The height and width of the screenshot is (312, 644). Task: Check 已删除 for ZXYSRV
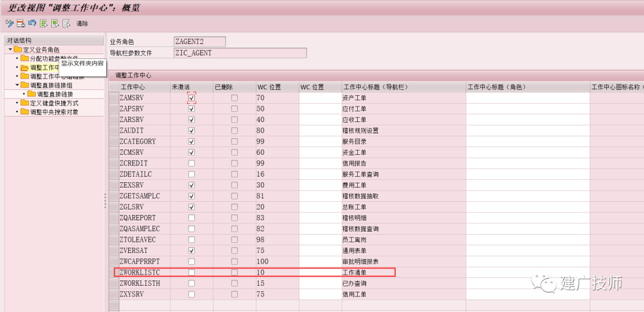[234, 294]
